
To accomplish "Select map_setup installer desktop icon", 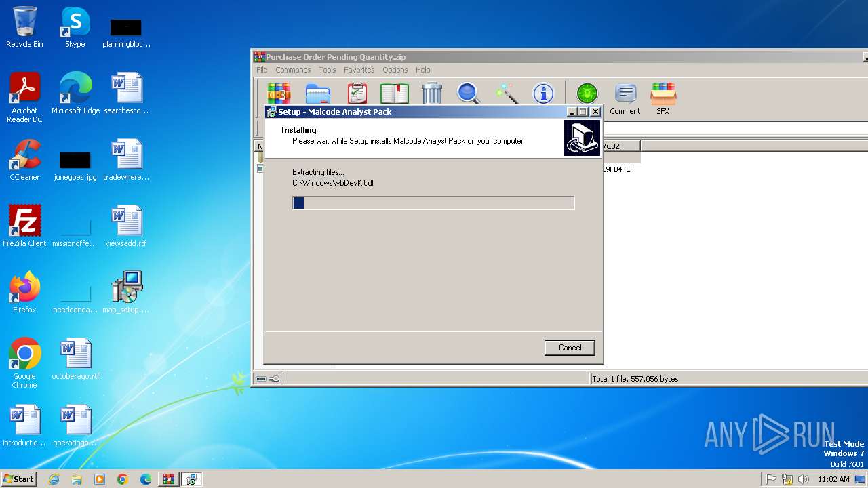I will pos(126,293).
